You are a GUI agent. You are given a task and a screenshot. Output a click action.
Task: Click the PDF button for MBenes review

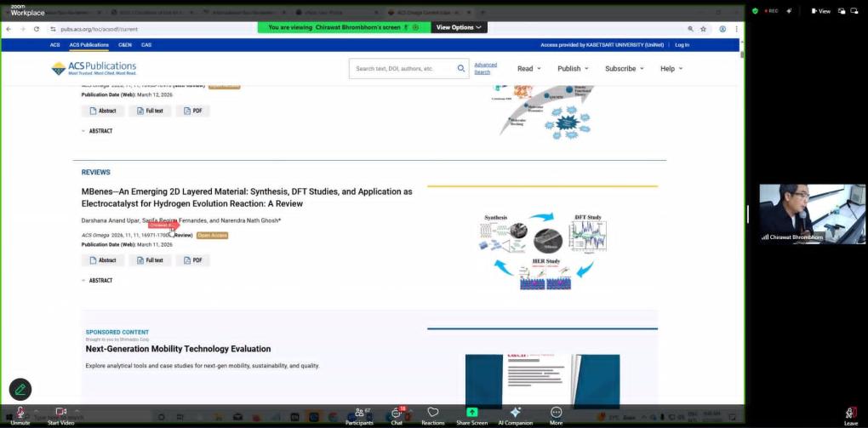click(x=193, y=260)
